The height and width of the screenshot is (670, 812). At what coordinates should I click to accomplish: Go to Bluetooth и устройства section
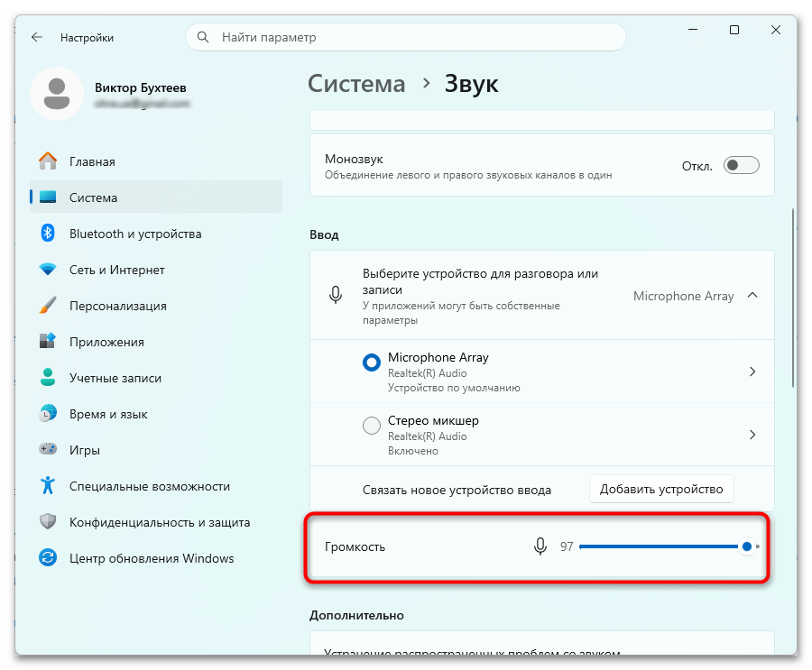coord(156,234)
